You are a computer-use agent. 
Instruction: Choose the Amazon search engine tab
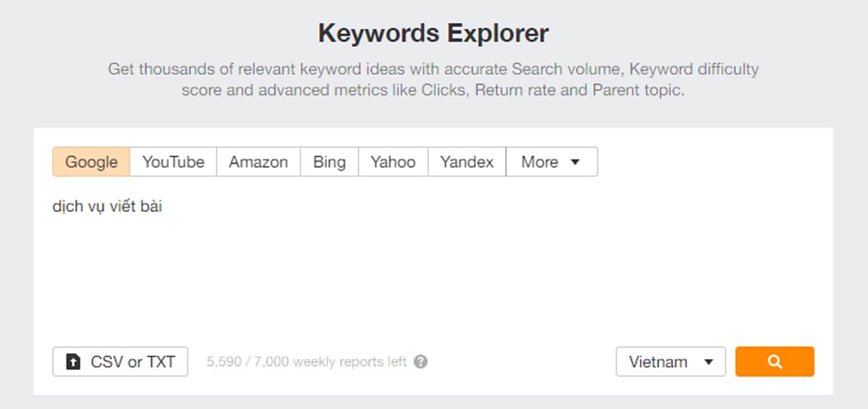pos(258,162)
